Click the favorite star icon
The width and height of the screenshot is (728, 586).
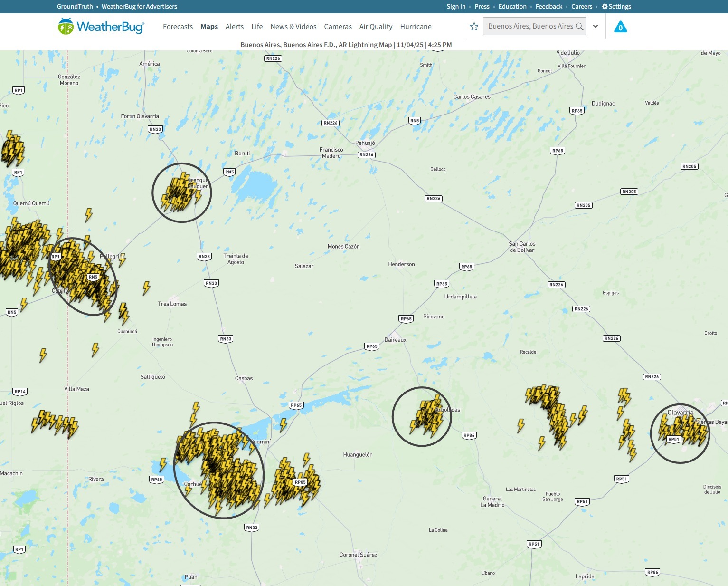(x=474, y=27)
